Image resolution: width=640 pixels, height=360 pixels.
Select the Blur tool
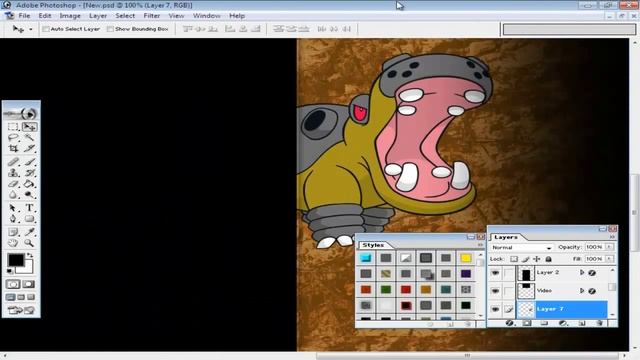pyautogui.click(x=13, y=195)
